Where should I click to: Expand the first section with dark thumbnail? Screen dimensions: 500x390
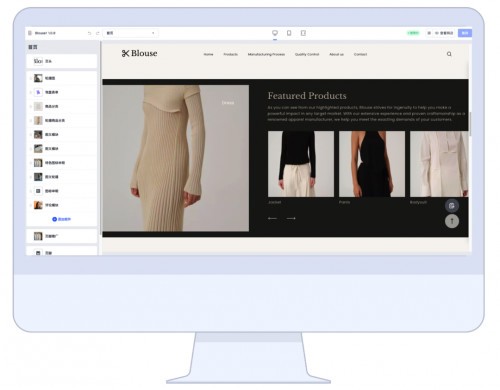click(62, 78)
